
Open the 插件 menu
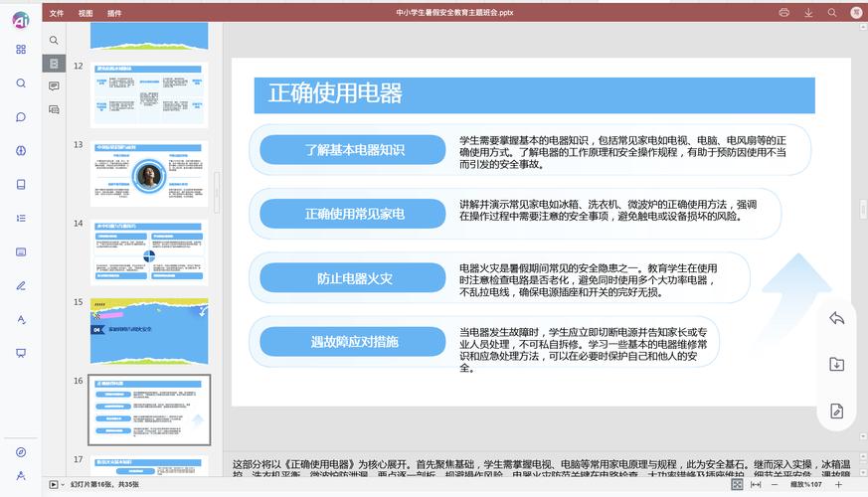[x=114, y=13]
